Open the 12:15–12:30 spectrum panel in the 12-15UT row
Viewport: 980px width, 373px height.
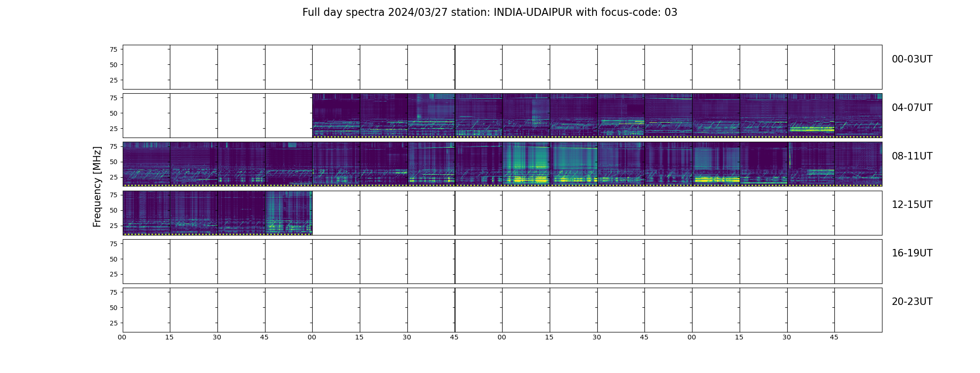tap(194, 213)
